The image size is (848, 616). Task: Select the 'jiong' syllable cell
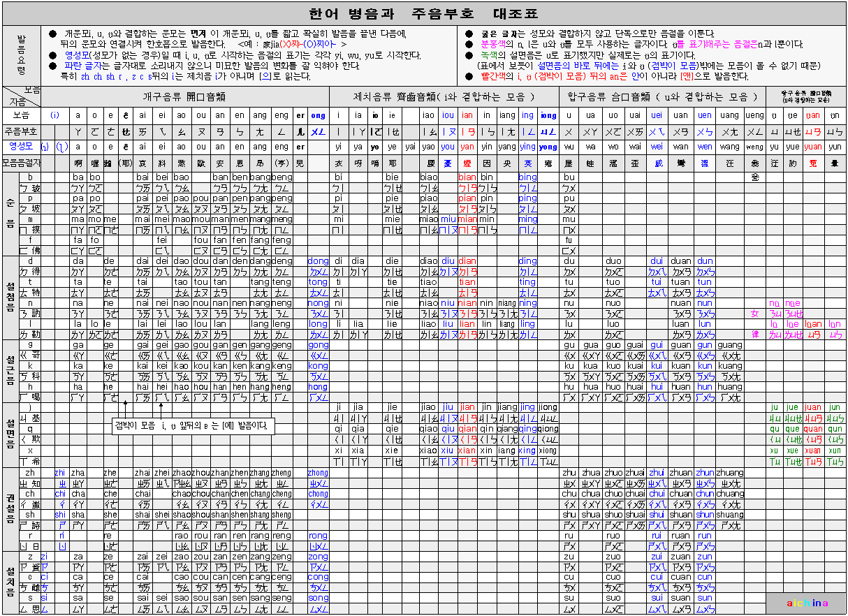pos(548,407)
